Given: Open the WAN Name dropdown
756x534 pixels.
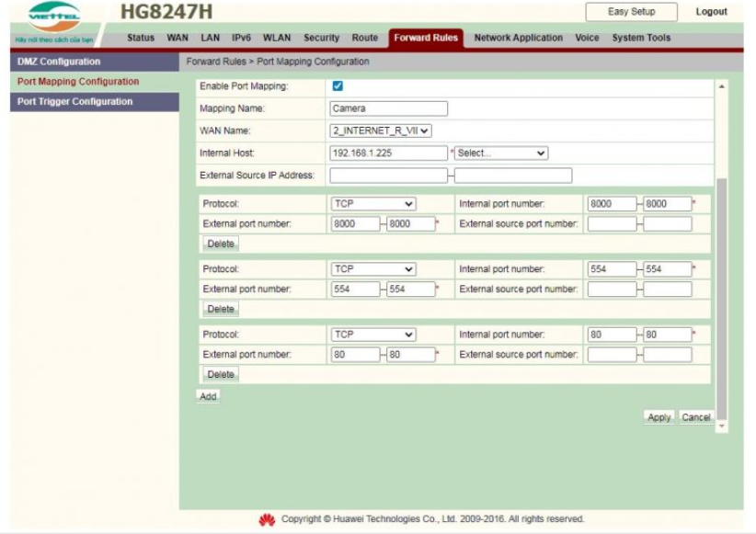Looking at the screenshot, I should point(381,131).
